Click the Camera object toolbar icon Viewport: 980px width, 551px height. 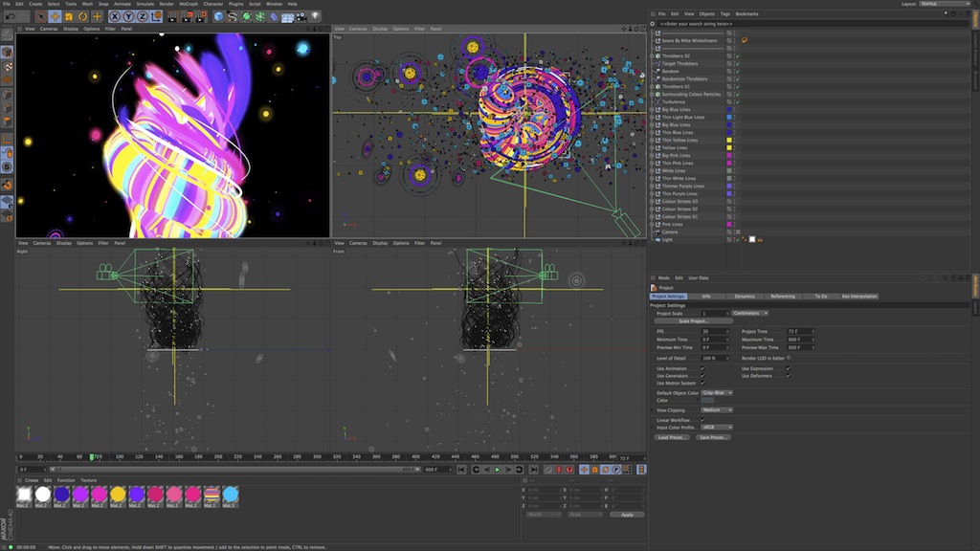pos(301,16)
